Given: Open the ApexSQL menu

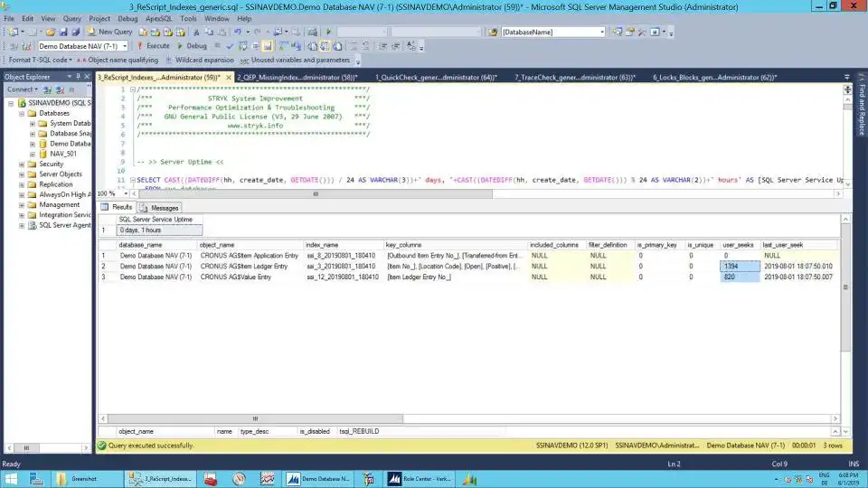Looking at the screenshot, I should point(158,18).
